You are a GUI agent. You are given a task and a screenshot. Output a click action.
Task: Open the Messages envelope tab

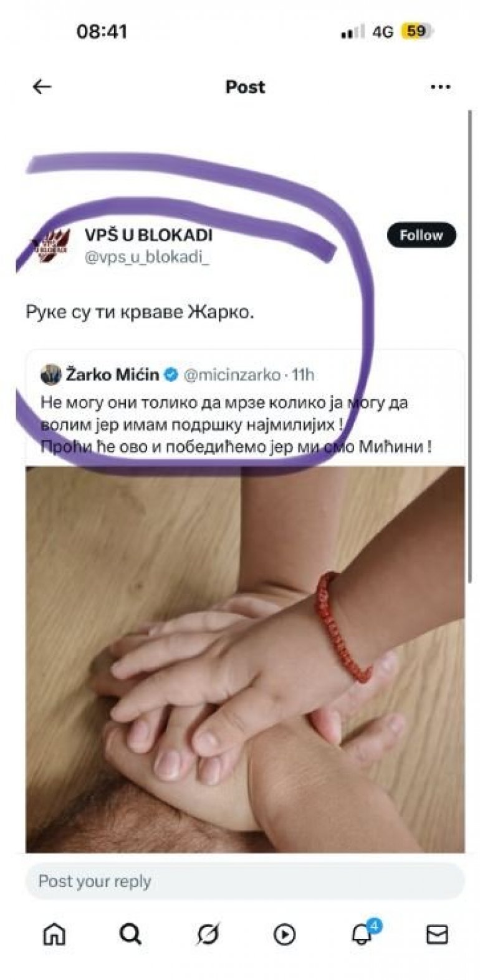click(x=437, y=934)
